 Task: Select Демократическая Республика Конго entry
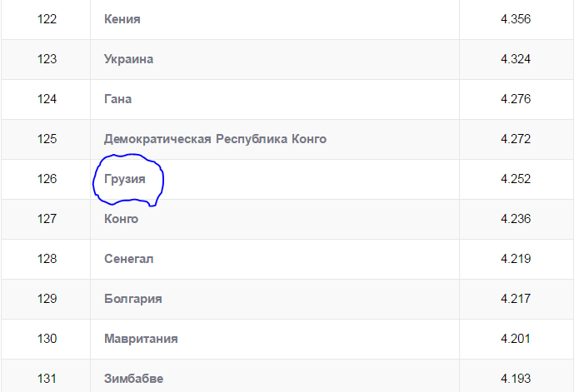(215, 139)
